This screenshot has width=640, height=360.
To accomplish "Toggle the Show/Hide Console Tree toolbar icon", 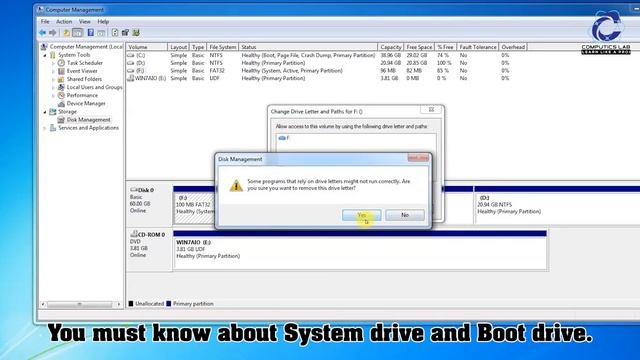I will click(x=78, y=33).
